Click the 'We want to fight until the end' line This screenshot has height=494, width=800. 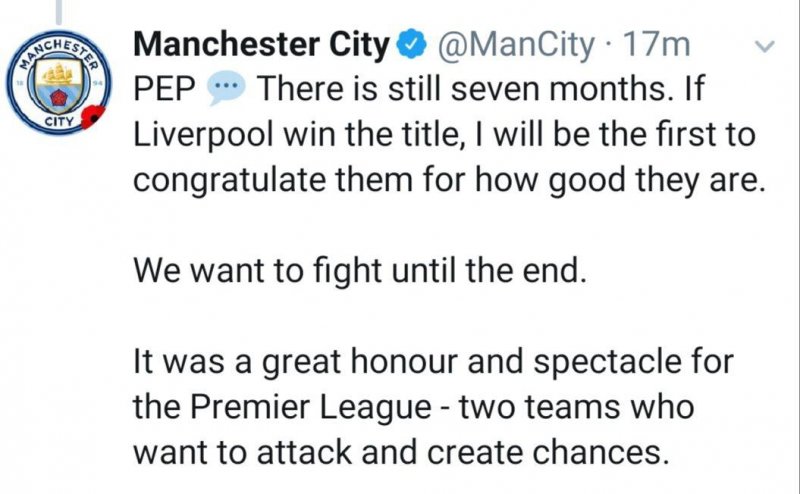(x=357, y=270)
